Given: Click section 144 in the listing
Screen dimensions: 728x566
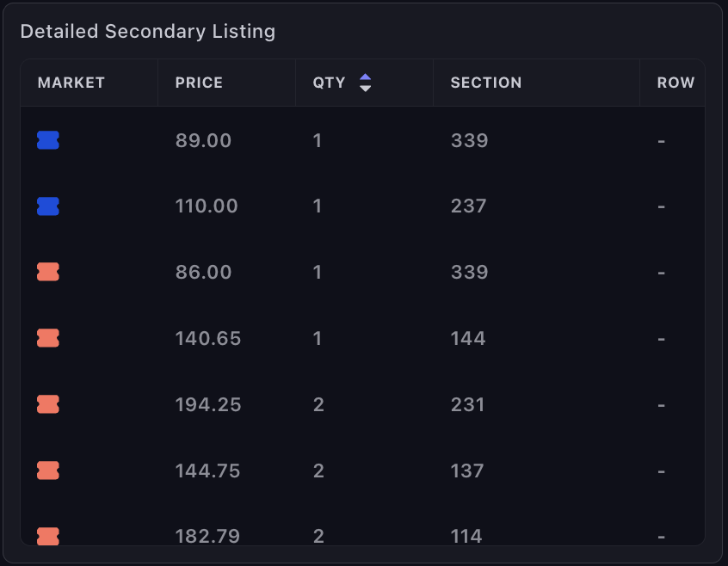Looking at the screenshot, I should click(x=468, y=339).
